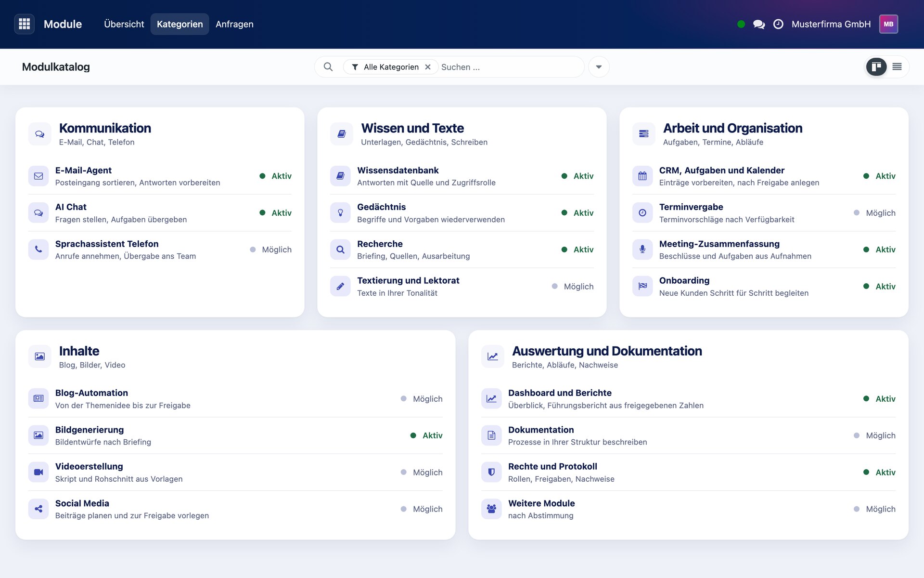Click Möglich status of Sprachassistent Telefon

271,250
